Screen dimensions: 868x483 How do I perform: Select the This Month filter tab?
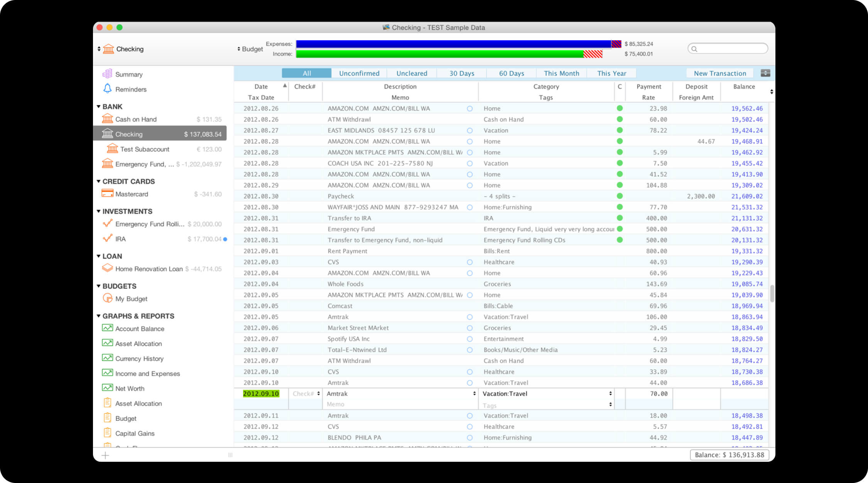[561, 73]
